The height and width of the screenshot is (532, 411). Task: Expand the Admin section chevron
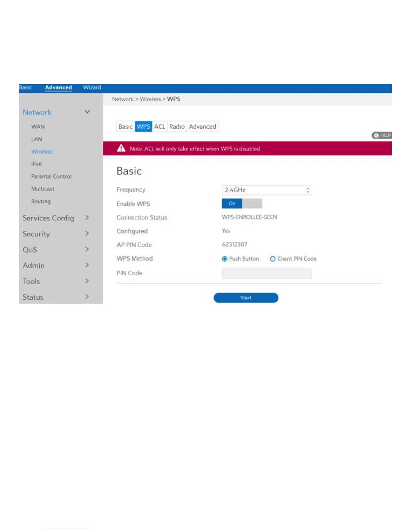[x=87, y=265]
